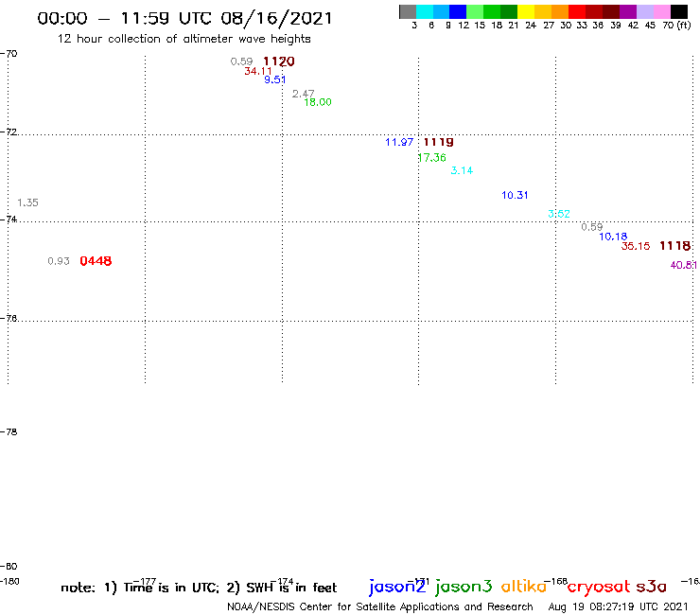Pick the cyan swatch in wave-height legend
Screen dimensions: 700x615
click(x=425, y=11)
